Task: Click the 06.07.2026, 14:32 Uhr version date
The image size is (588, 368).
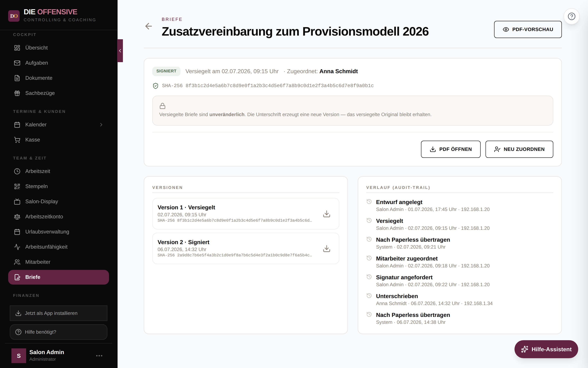Action: [182, 249]
